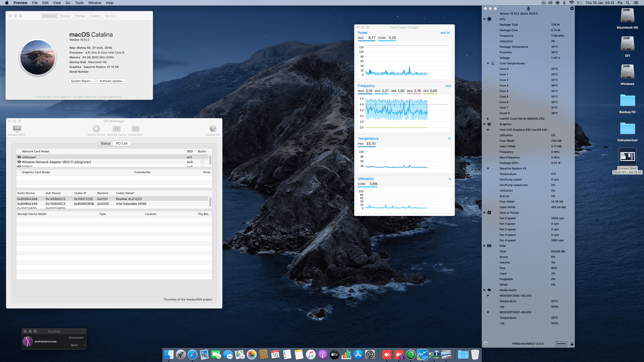Open System Preferences from the Dock

(370, 355)
